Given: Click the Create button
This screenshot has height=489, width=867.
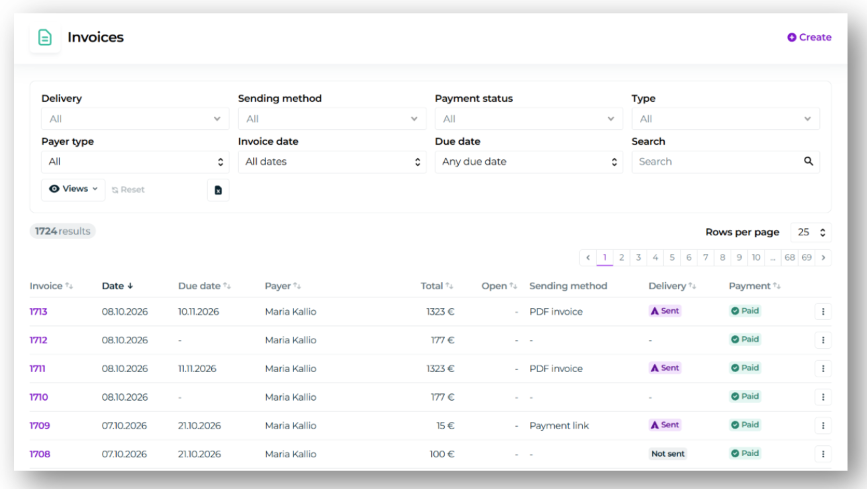Looking at the screenshot, I should coord(809,37).
